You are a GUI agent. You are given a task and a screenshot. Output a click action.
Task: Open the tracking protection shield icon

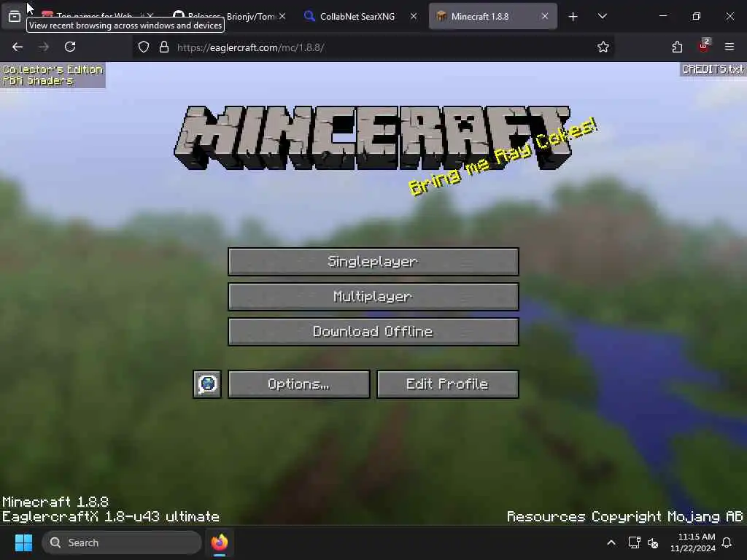point(144,47)
